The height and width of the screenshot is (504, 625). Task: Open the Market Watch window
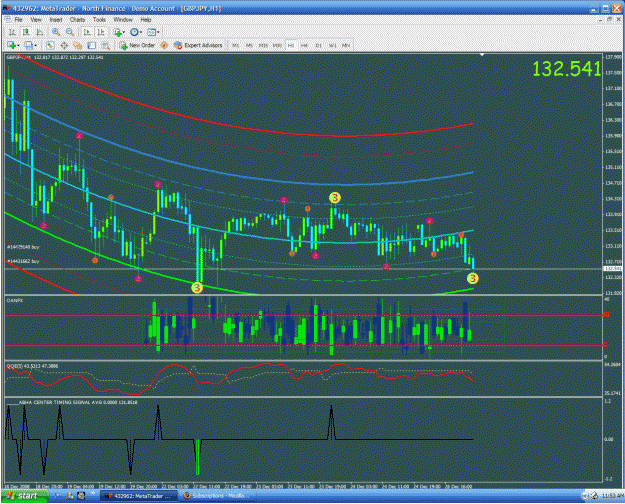click(50, 45)
